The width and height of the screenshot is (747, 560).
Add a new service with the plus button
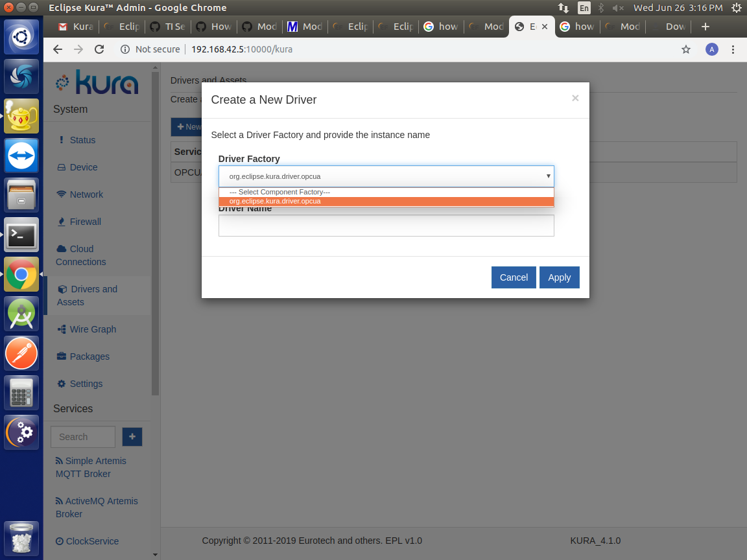tap(132, 437)
